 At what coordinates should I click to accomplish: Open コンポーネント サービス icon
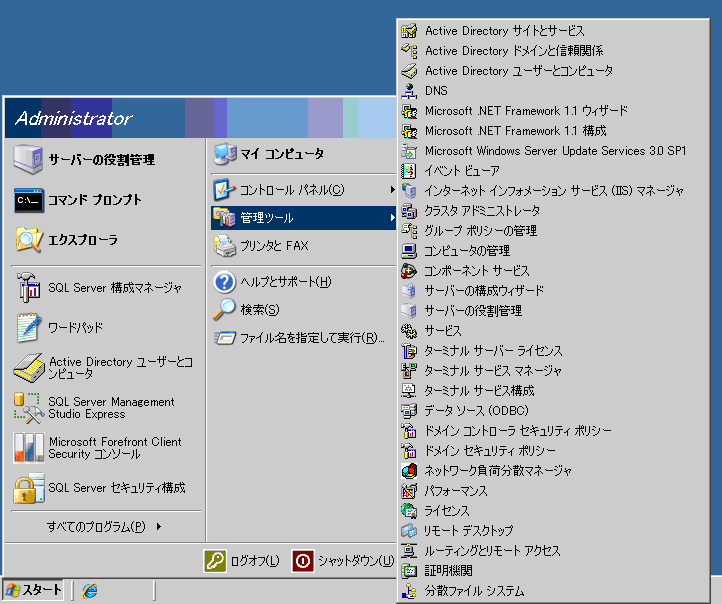pyautogui.click(x=409, y=271)
